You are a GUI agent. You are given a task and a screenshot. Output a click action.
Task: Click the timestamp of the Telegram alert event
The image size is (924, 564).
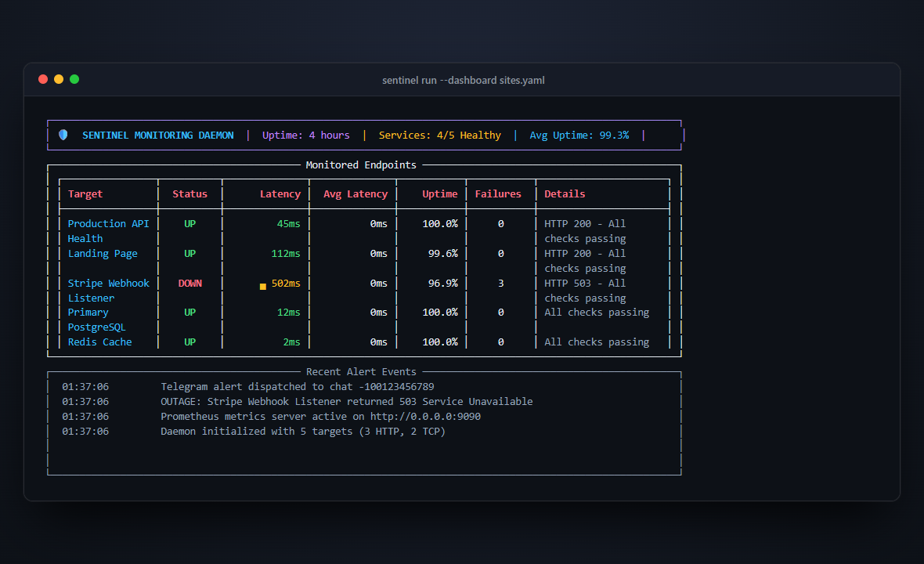[x=85, y=387]
